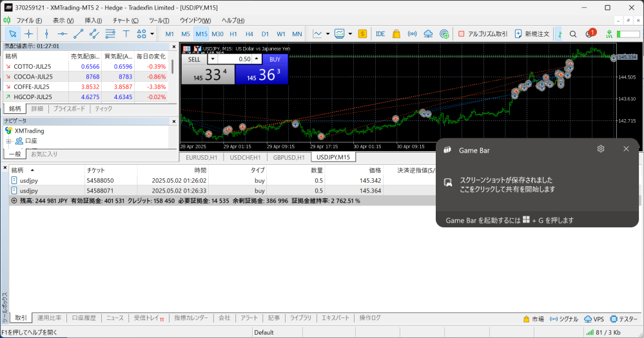Switch chart to H1 timeframe
The image size is (644, 338).
click(233, 34)
